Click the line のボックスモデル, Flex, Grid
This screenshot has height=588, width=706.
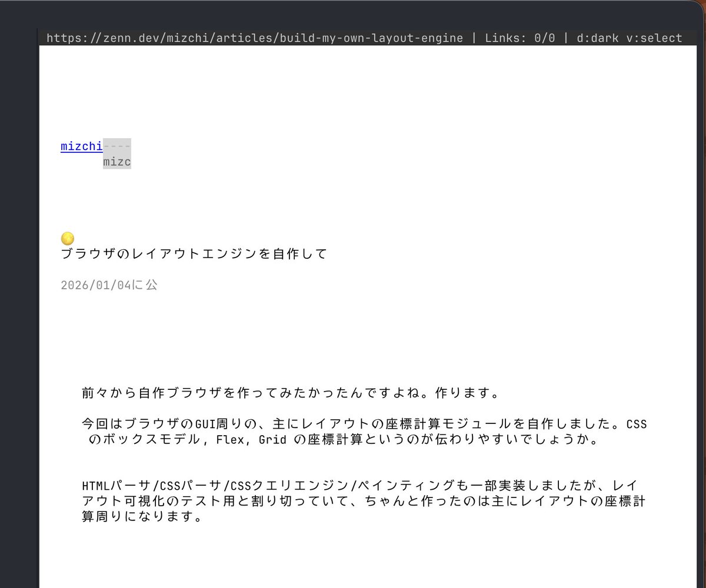343,440
